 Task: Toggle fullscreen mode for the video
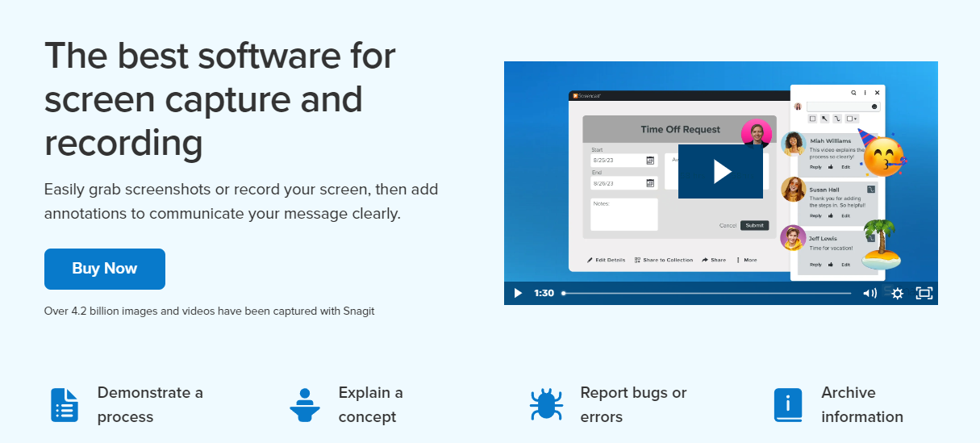point(924,293)
